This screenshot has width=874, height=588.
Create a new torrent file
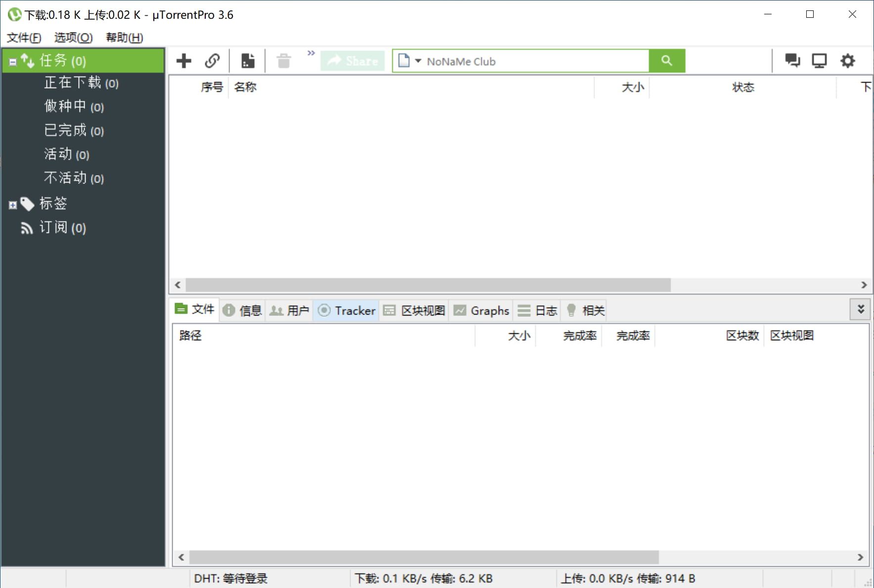tap(247, 60)
